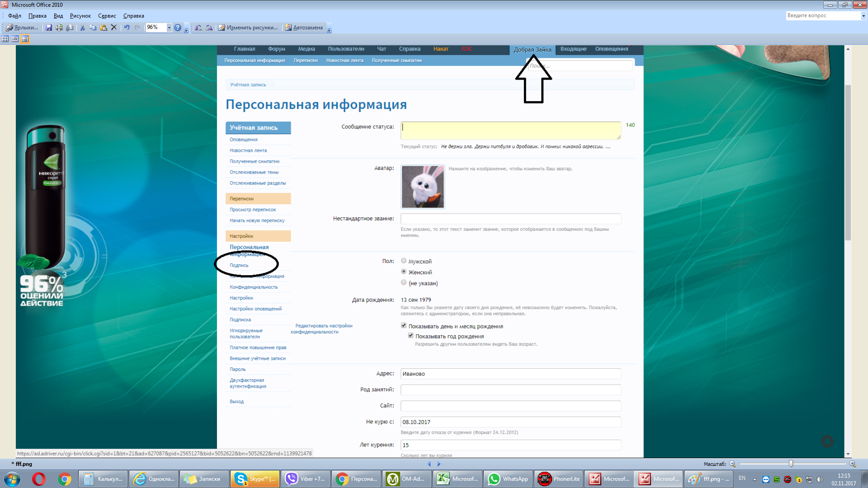The height and width of the screenshot is (488, 868).
Task: Click the Redo arrow icon in toolbar
Action: coord(138,28)
